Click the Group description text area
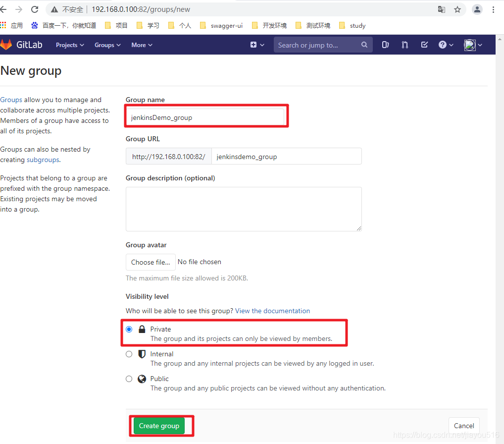The width and height of the screenshot is (504, 444). click(x=244, y=208)
